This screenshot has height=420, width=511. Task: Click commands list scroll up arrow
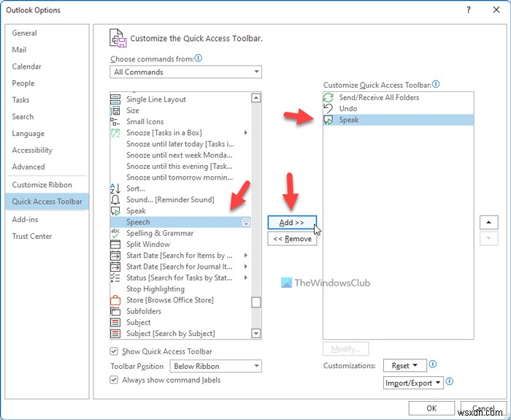(256, 98)
